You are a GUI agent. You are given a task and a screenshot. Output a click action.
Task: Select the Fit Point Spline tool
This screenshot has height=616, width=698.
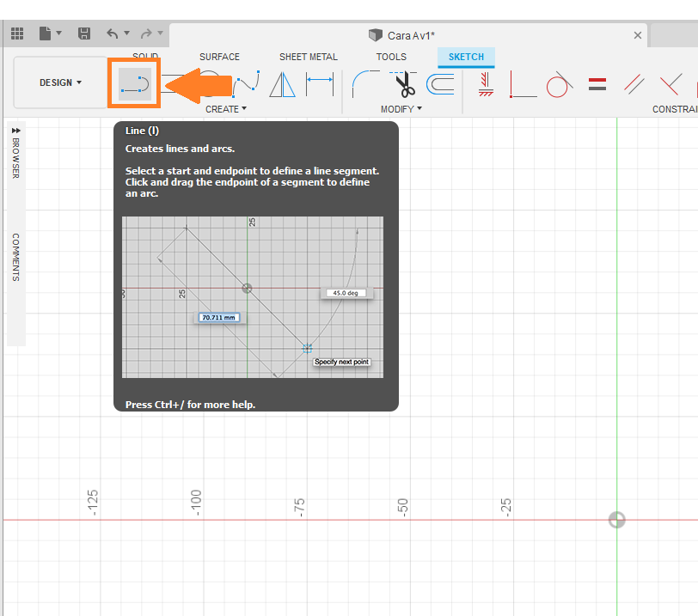pos(248,82)
